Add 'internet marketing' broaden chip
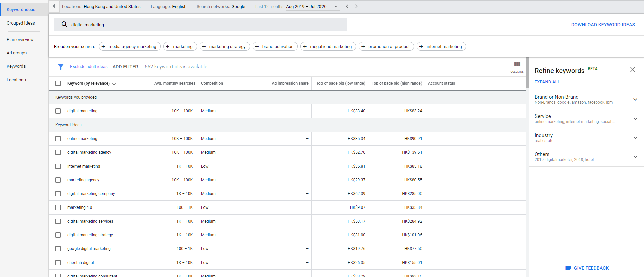Viewport: 644px width, 277px height. coord(441,46)
